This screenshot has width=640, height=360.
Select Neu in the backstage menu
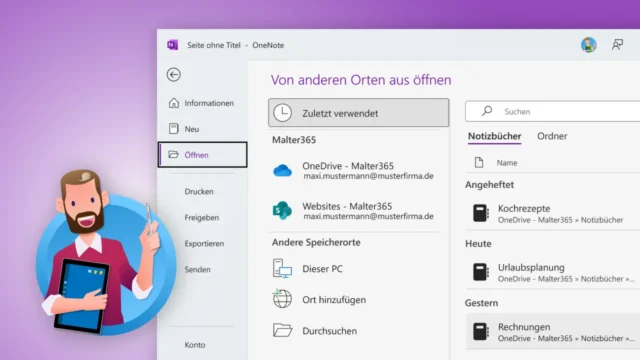pos(192,129)
